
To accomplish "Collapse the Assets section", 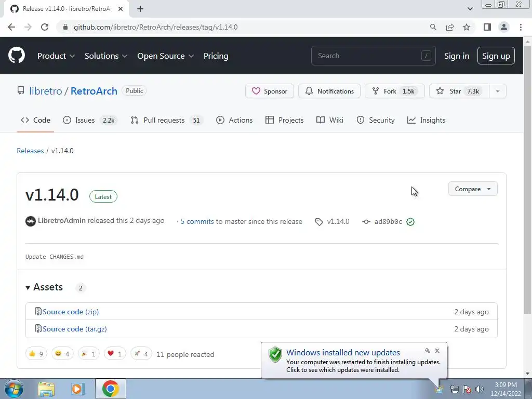I will click(45, 287).
